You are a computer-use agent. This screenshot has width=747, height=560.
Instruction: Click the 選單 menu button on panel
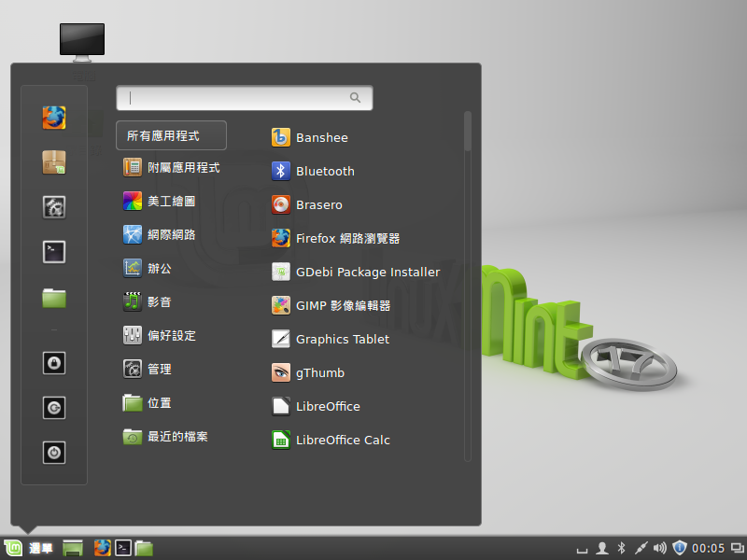30,548
